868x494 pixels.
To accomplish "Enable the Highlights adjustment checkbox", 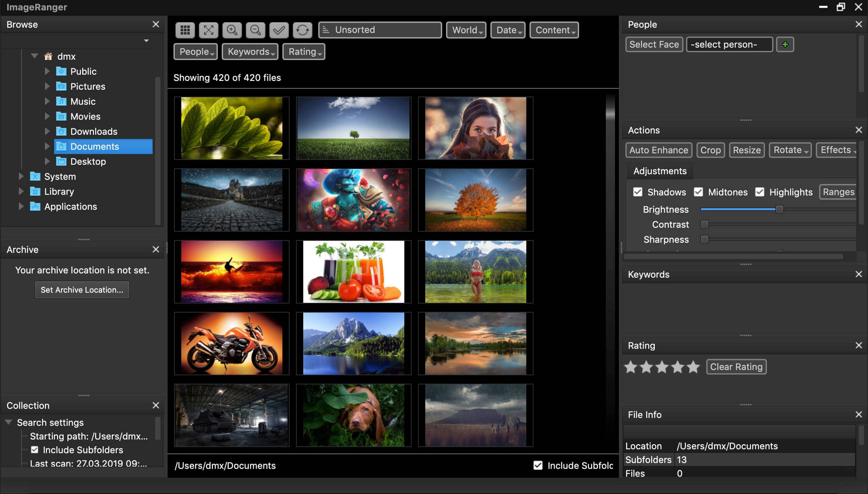I will [x=759, y=192].
